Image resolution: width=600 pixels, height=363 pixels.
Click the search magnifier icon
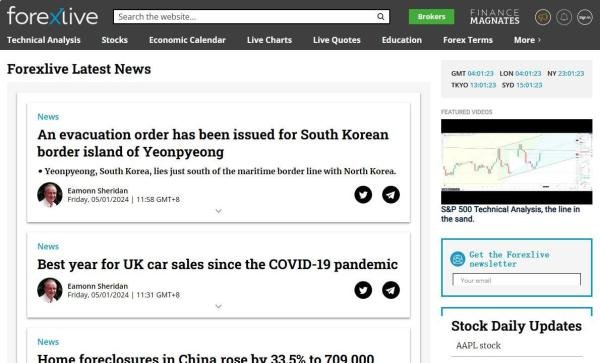click(x=380, y=16)
